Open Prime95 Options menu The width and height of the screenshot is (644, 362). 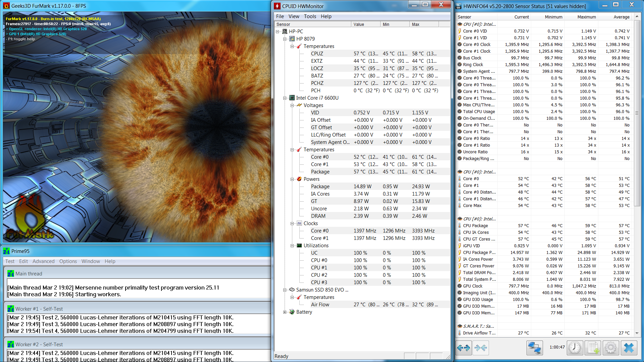pos(68,261)
